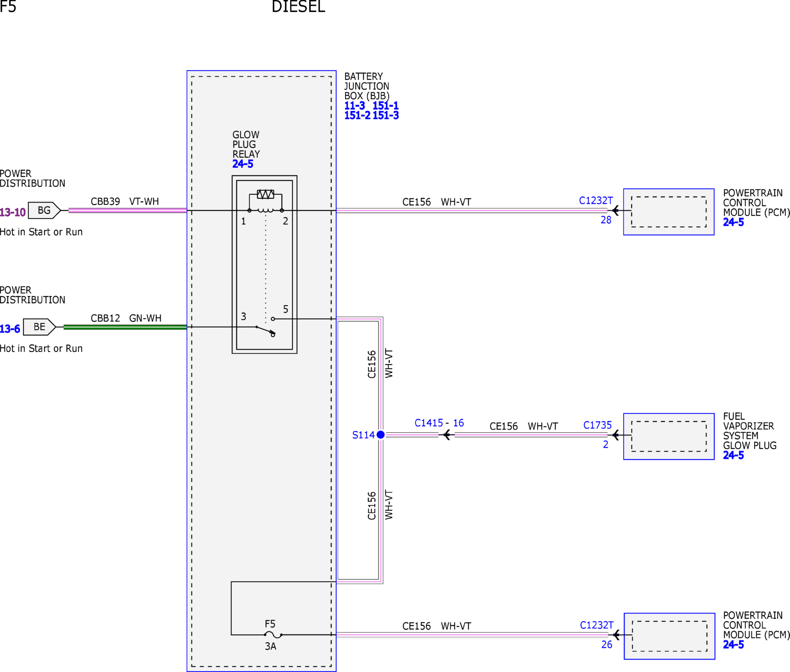This screenshot has height=672, width=790.
Task: Open the 13-6 power distribution page link
Action: [x=10, y=329]
